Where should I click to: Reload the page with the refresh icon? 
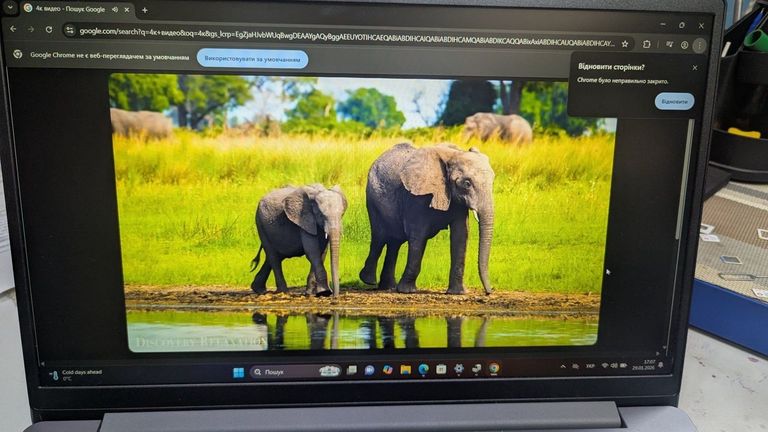click(x=48, y=30)
